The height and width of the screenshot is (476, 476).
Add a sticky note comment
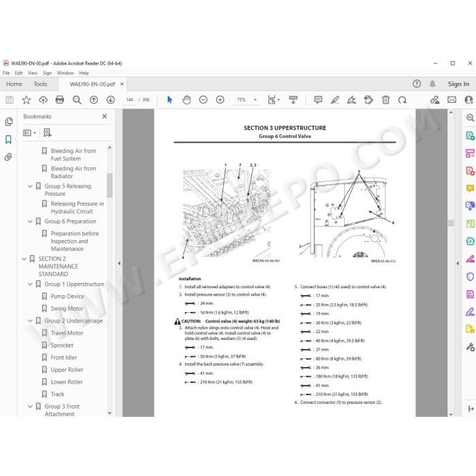[x=318, y=100]
